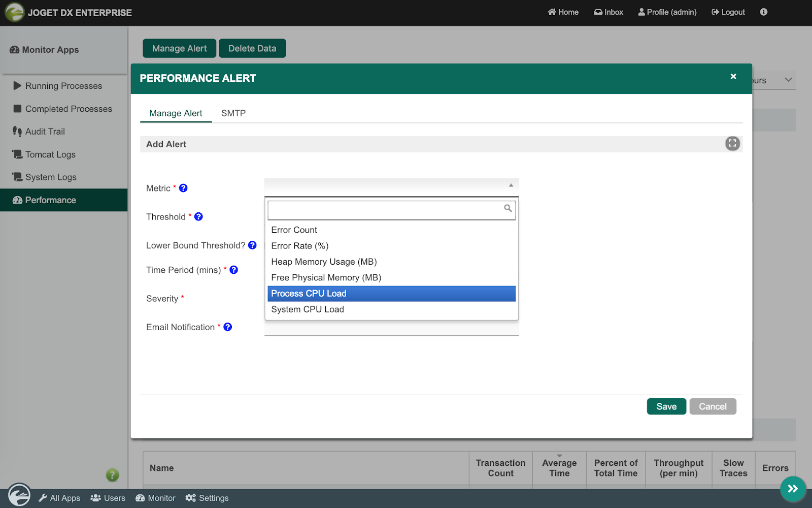Image resolution: width=812 pixels, height=508 pixels.
Task: Select Heap Memory Usage (MB) option
Action: click(x=391, y=262)
